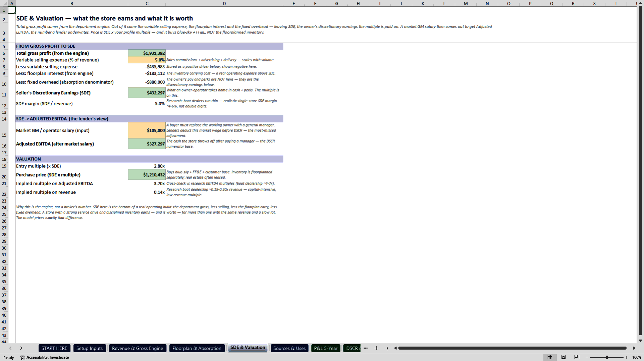Click Implied multiple on revenue label
Screen dimensions: 644x361
[x=46, y=192]
